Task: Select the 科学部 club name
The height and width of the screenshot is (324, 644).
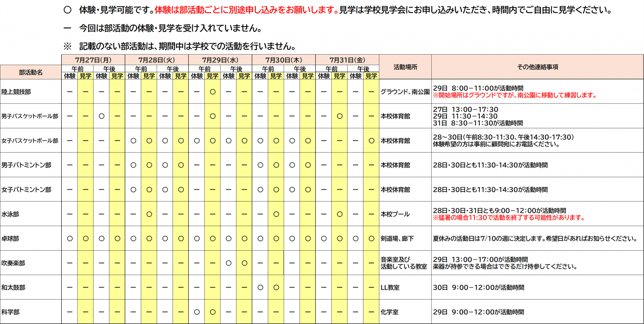Action: (10, 312)
